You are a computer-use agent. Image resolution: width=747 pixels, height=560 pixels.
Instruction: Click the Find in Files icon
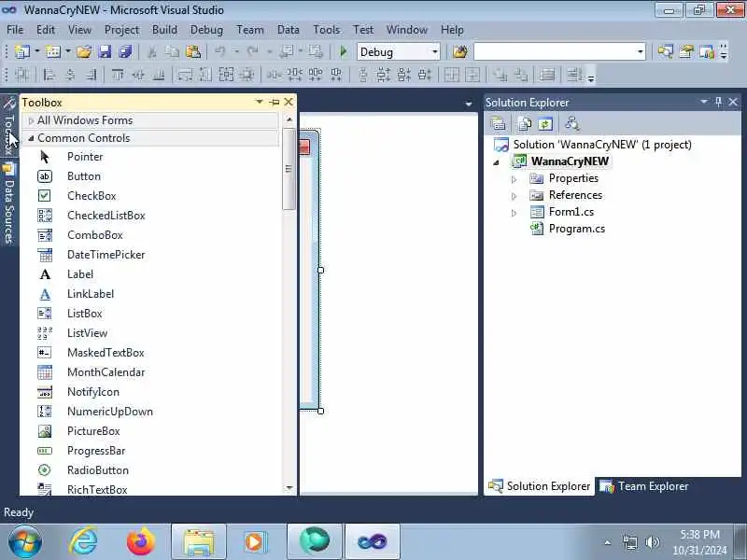coord(460,51)
